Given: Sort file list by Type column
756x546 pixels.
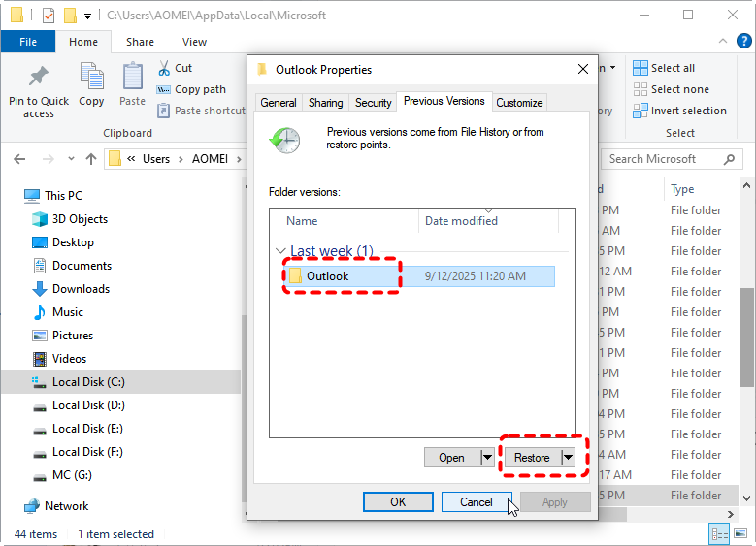Looking at the screenshot, I should tap(681, 189).
